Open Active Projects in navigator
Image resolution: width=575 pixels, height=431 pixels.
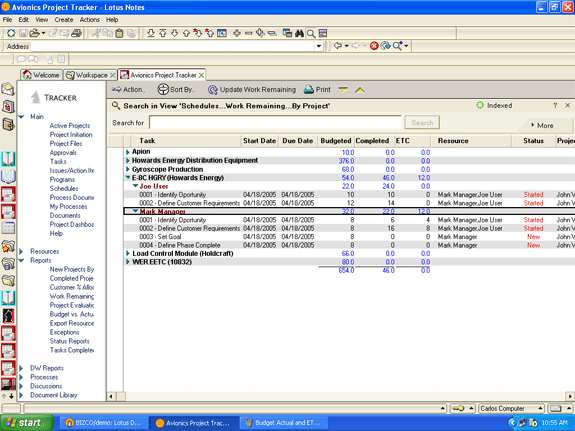coord(70,125)
